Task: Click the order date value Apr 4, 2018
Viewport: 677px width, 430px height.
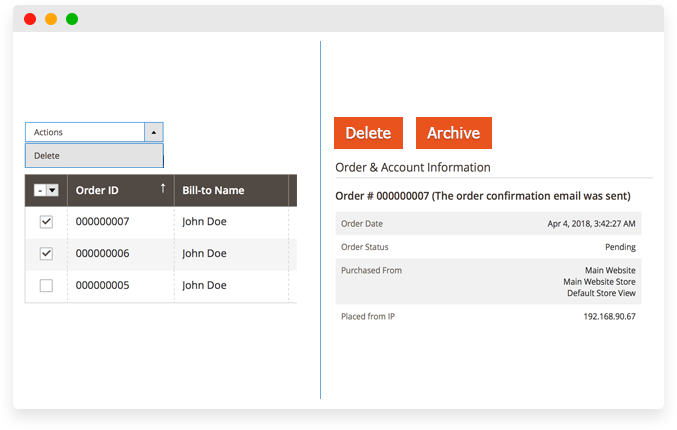Action: 592,224
